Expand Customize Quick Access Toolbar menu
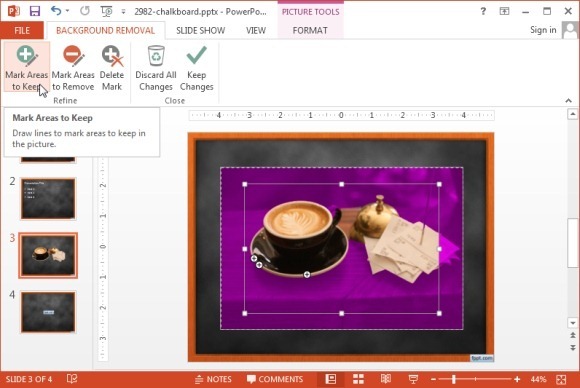The height and width of the screenshot is (388, 580). tap(123, 11)
